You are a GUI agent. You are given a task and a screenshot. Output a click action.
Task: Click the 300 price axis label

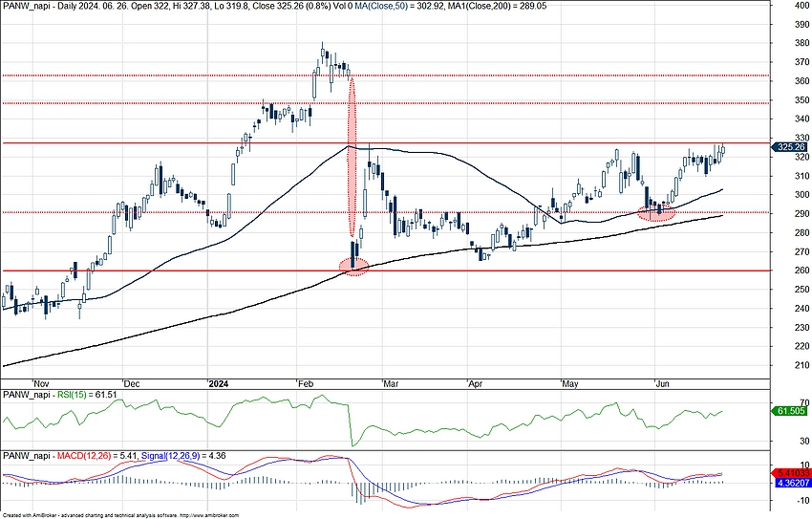(x=802, y=195)
